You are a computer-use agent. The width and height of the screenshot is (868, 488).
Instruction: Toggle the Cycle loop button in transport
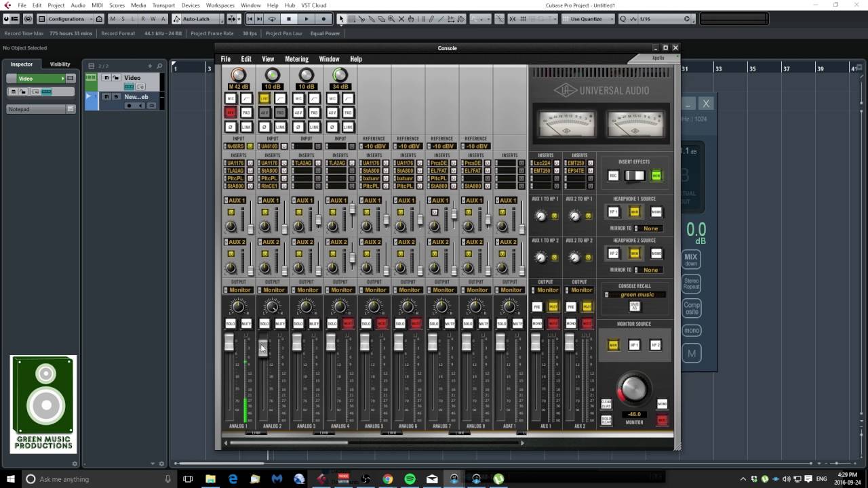272,19
